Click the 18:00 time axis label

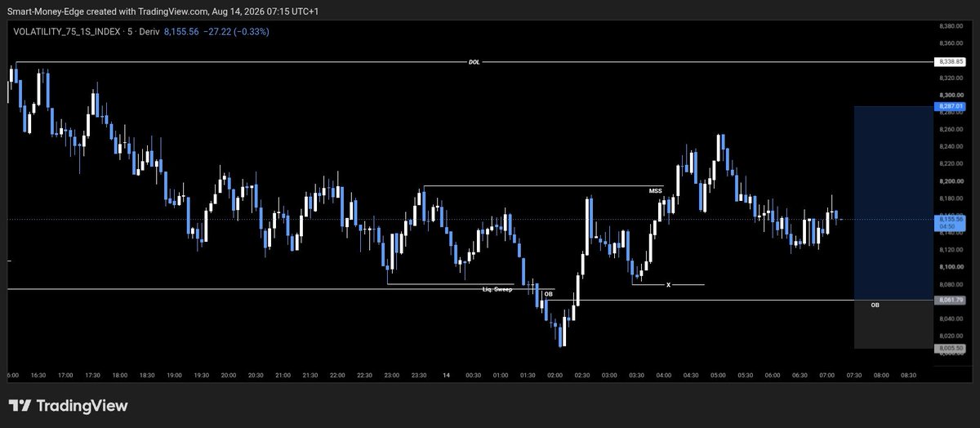click(x=119, y=375)
